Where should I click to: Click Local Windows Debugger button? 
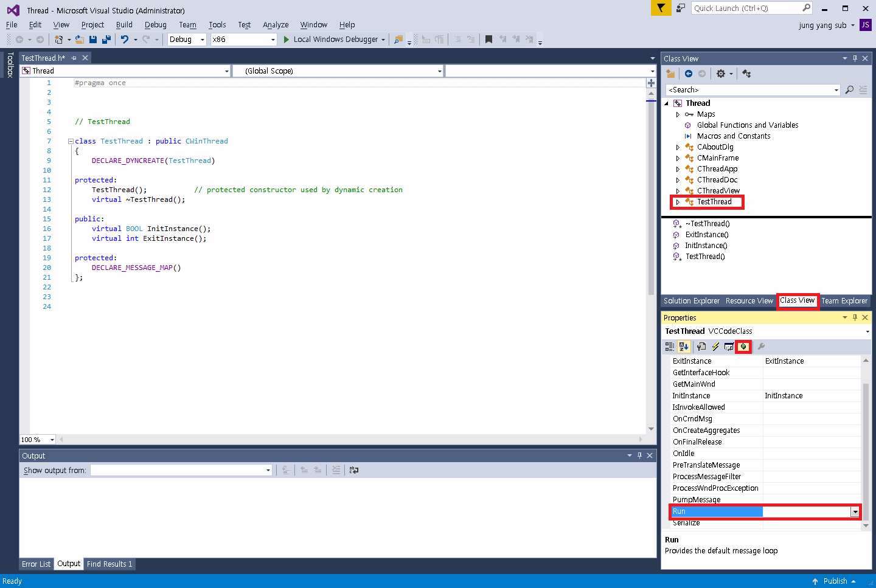pyautogui.click(x=334, y=40)
